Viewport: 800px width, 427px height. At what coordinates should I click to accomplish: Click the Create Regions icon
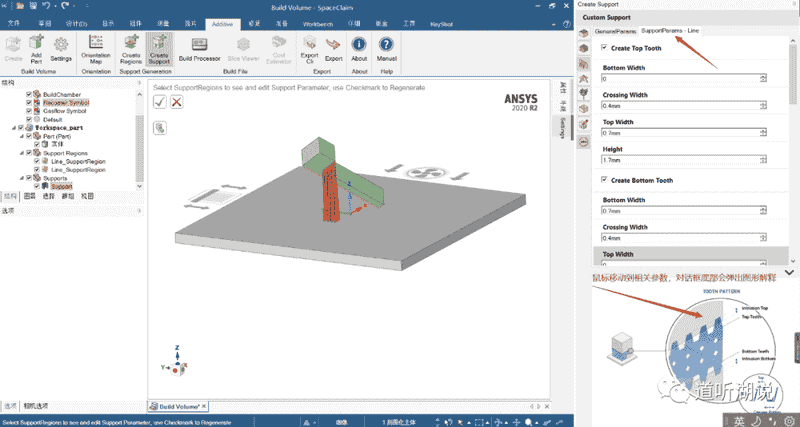tap(131, 49)
